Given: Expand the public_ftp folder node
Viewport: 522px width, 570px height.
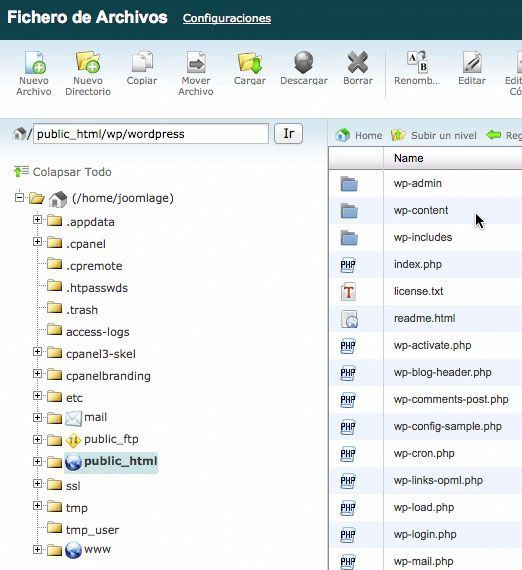Looking at the screenshot, I should pyautogui.click(x=37, y=439).
